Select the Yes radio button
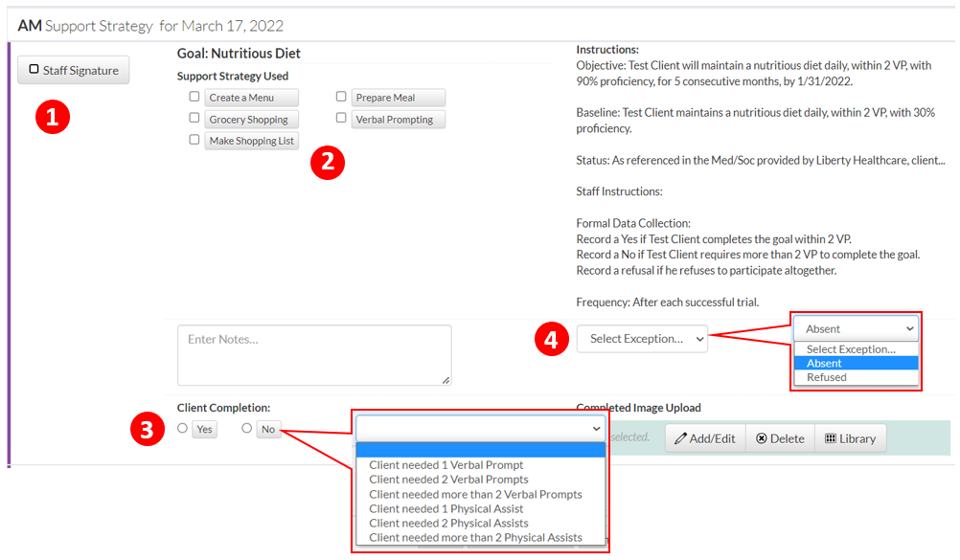 183,429
